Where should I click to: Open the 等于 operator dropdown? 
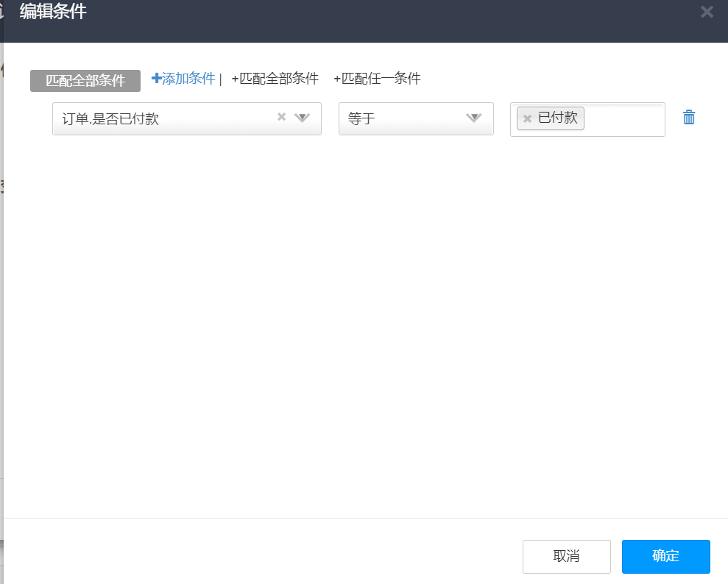416,118
